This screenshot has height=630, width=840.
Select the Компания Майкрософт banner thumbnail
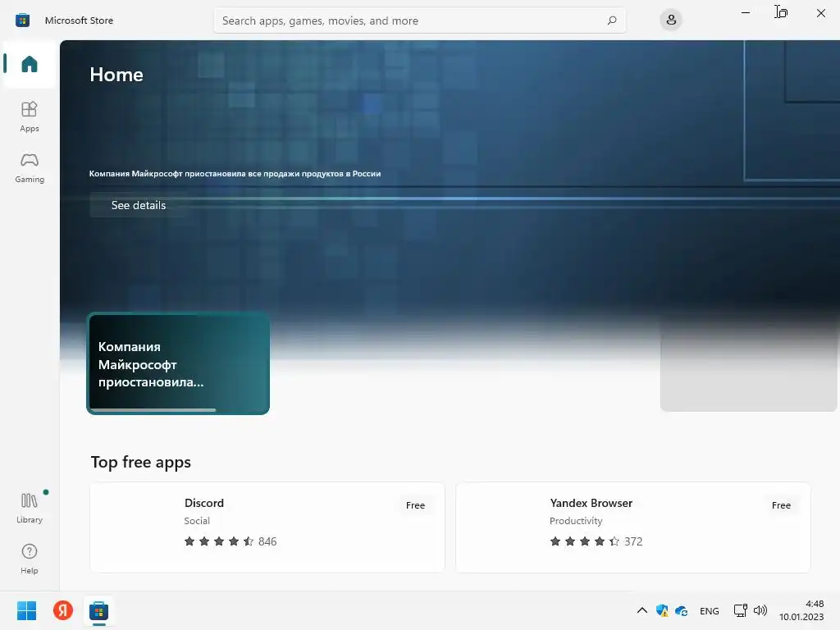coord(178,363)
